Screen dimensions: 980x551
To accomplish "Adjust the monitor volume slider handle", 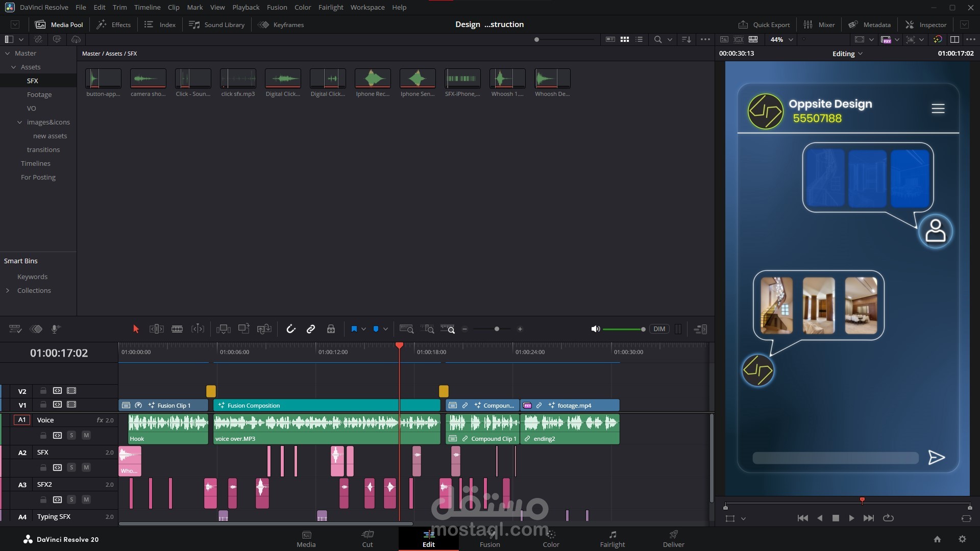I will [x=643, y=329].
